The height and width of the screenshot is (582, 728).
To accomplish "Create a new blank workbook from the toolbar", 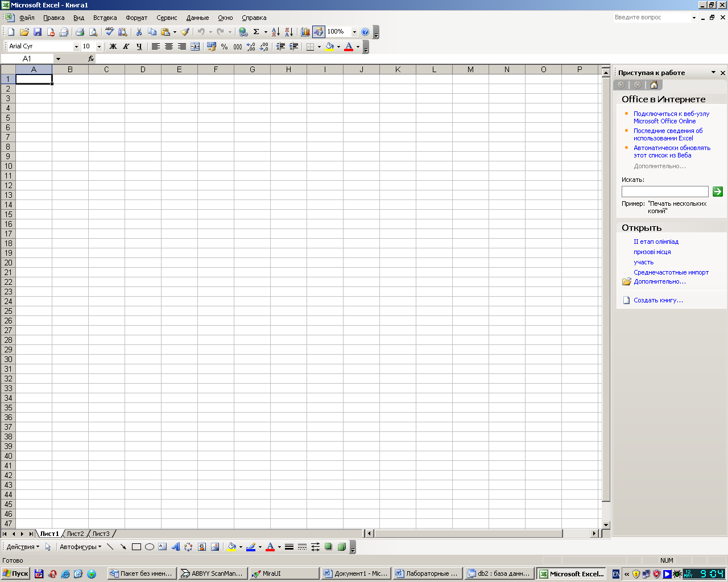I will pyautogui.click(x=11, y=32).
